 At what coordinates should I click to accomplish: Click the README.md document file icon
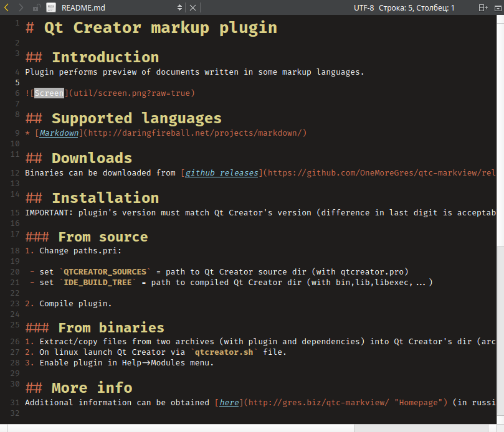[x=51, y=7]
